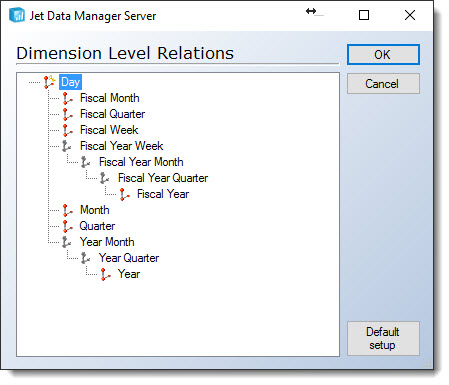449x385 pixels.
Task: Click the Jet Data Manager app icon
Action: click(17, 15)
